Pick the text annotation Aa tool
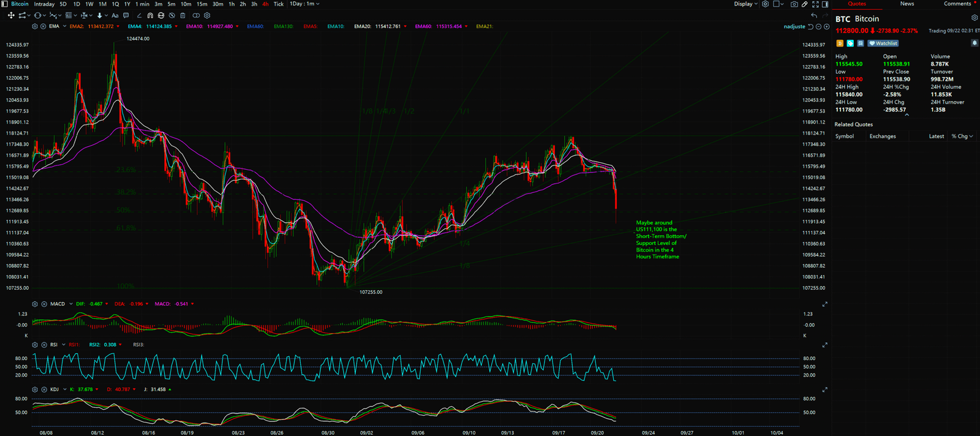This screenshot has width=980, height=436. click(x=115, y=15)
